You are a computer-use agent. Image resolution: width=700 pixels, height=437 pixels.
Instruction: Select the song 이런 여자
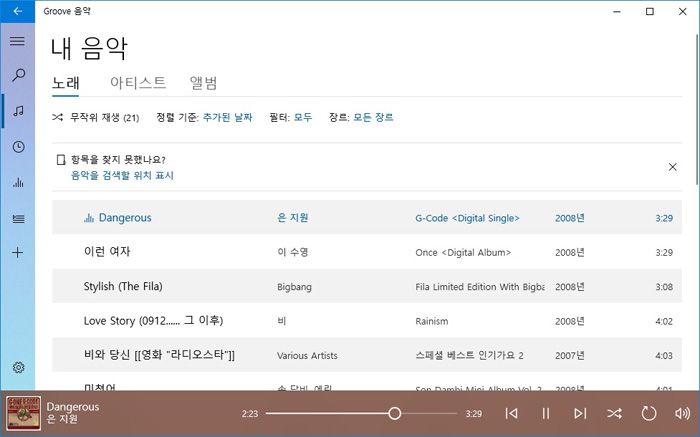coord(107,252)
